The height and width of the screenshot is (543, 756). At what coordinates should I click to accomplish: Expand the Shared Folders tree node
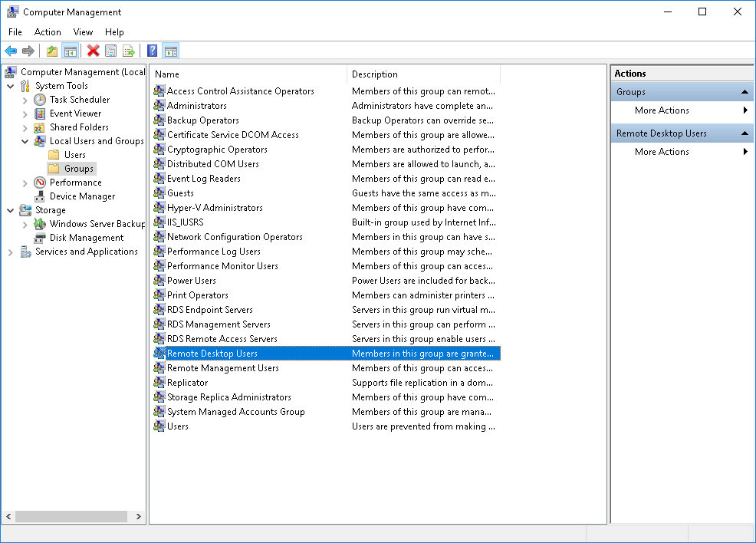click(25, 128)
